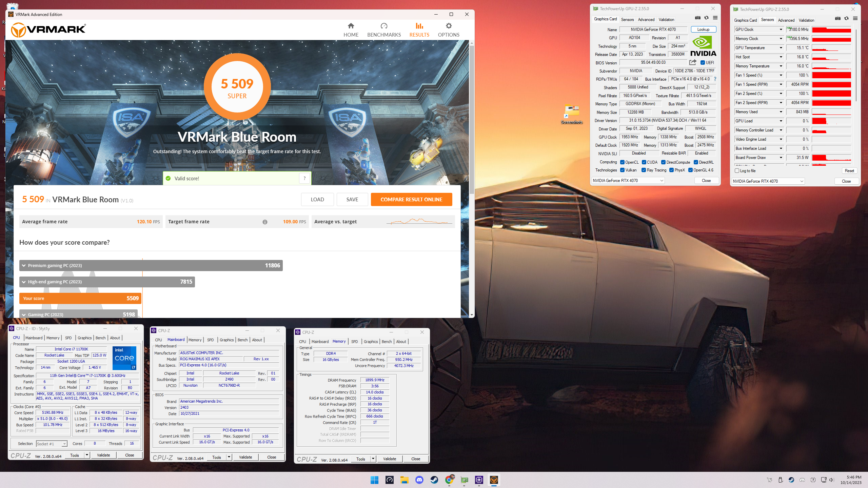Open the GPU Clock sensor dropdown
The height and width of the screenshot is (488, 868).
781,29
